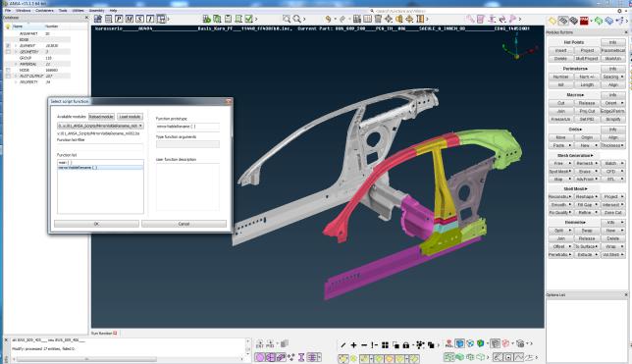The width and height of the screenshot is (632, 364).
Task: Click the minus icon in bottom toolbar
Action: pyautogui.click(x=364, y=345)
